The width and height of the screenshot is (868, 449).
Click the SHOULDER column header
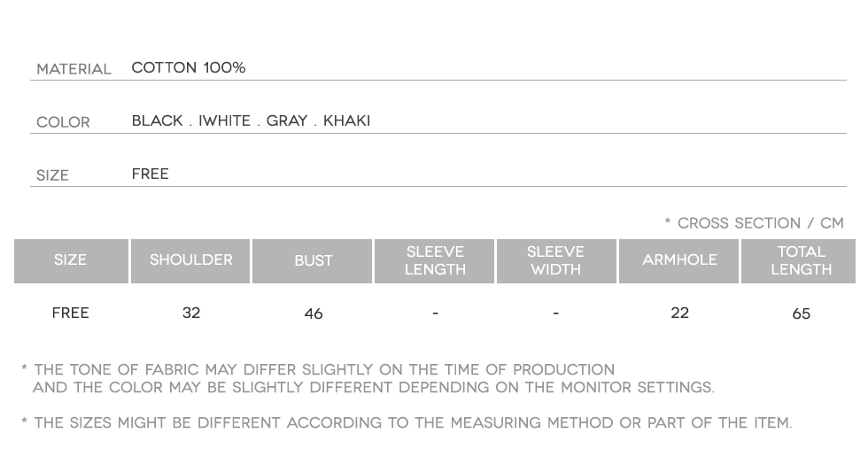190,260
